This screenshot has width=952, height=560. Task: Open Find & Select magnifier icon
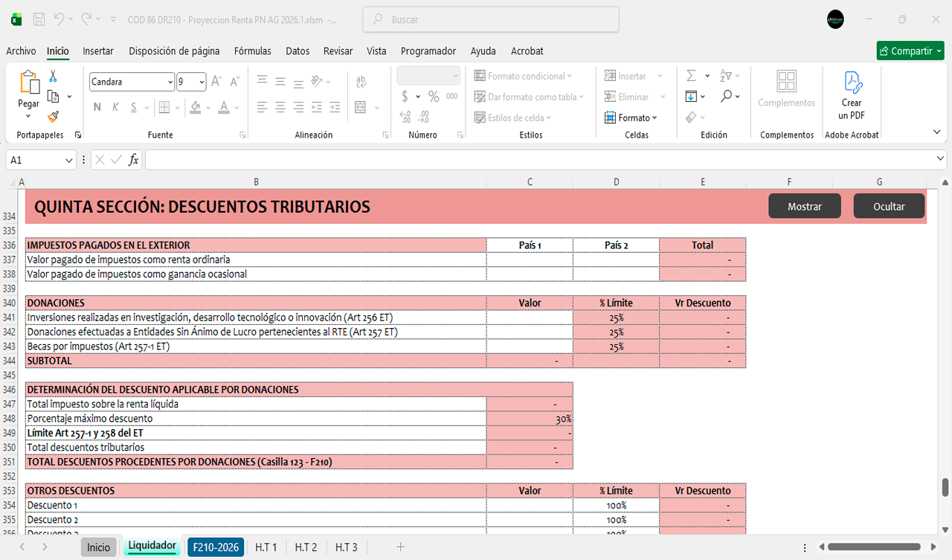pyautogui.click(x=726, y=97)
